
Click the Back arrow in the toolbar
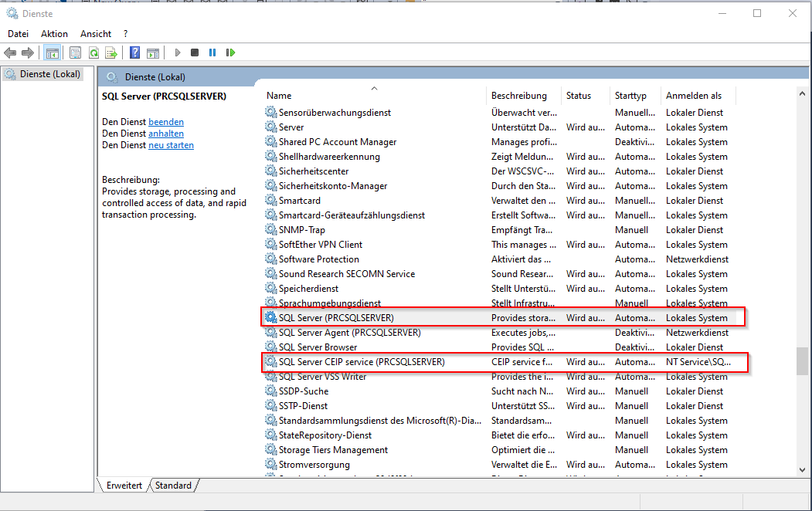(x=10, y=52)
